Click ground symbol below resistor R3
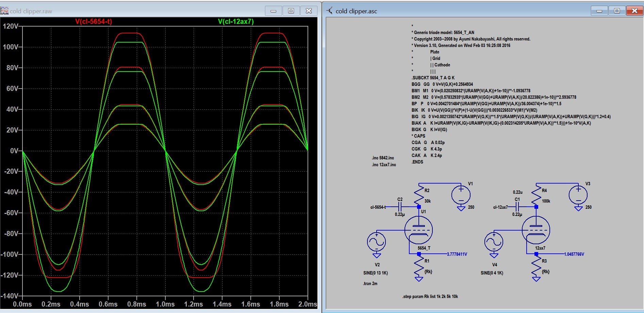Screen dimensions: 644x313 pyautogui.click(x=536, y=279)
